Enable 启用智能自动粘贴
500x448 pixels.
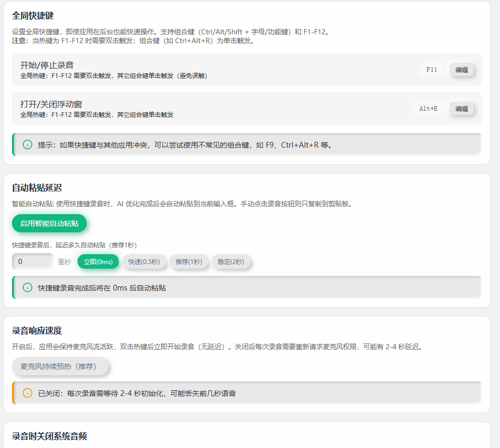tap(49, 223)
